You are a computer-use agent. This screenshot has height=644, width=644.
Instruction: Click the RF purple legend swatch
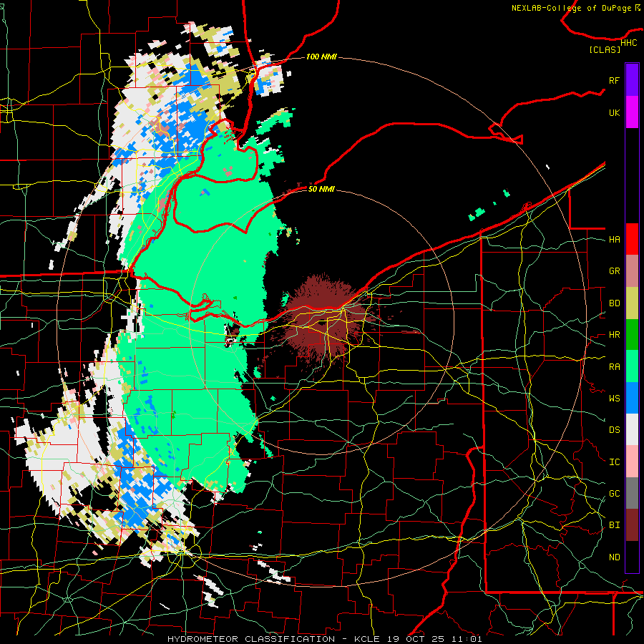(x=632, y=80)
